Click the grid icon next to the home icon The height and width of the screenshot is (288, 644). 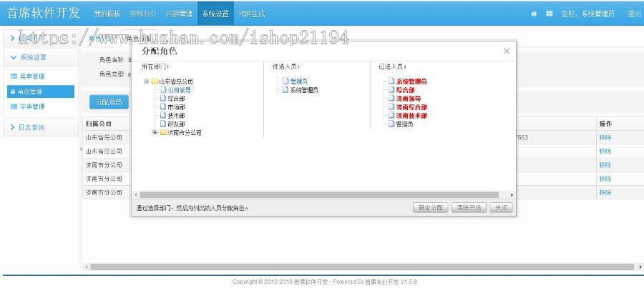[549, 14]
